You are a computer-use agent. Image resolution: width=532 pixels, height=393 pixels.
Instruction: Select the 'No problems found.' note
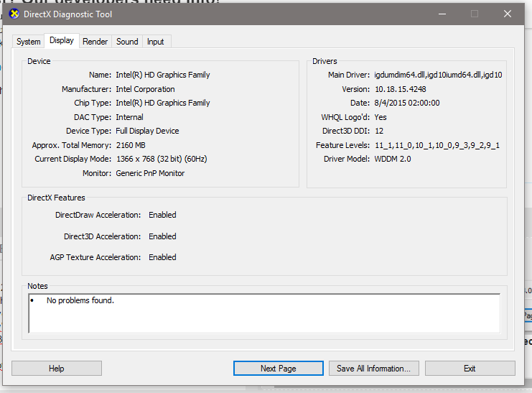[80, 300]
